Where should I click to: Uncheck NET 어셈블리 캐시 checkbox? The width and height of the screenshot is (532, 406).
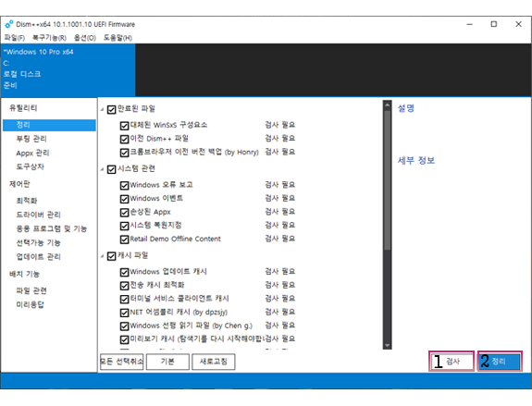tap(124, 313)
